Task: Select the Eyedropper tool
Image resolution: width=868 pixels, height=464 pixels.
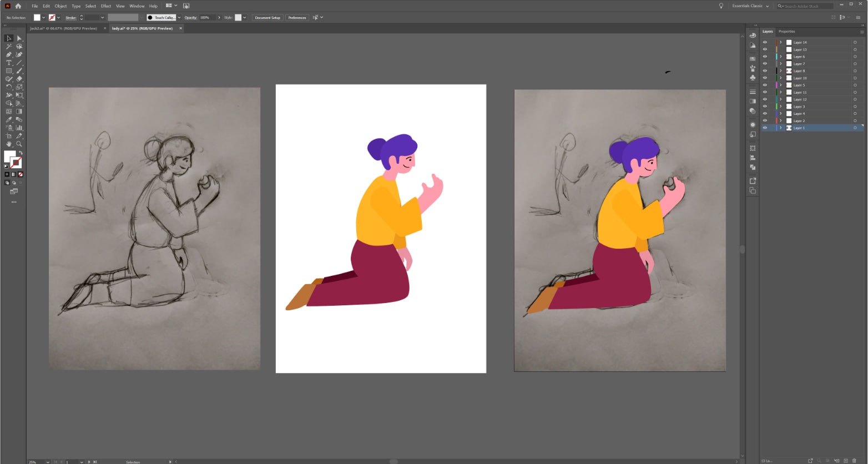Action: pos(9,119)
